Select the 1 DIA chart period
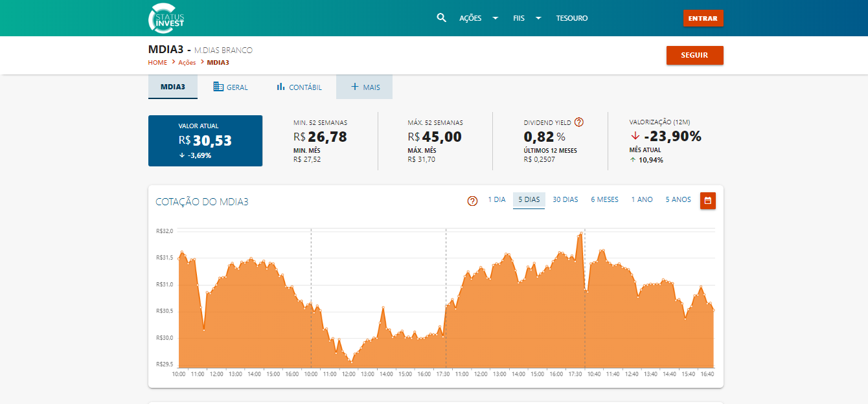 click(497, 199)
